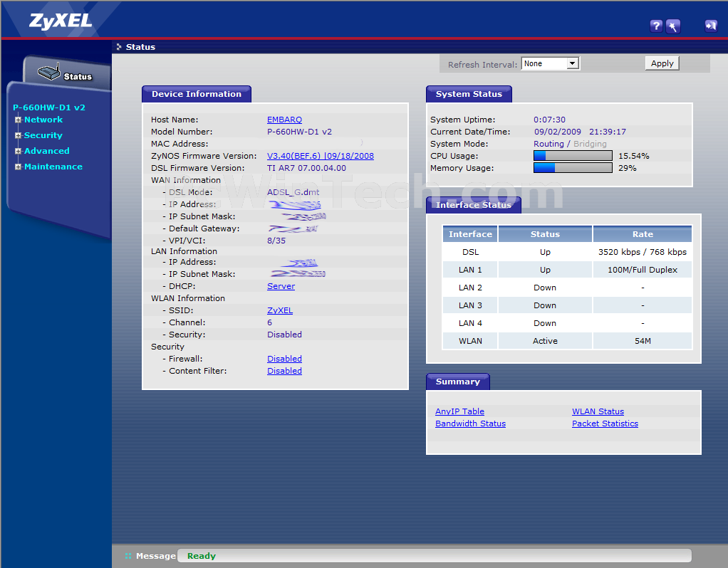This screenshot has height=568, width=728.
Task: Click the WLAN 54M rate cell
Action: coord(643,341)
